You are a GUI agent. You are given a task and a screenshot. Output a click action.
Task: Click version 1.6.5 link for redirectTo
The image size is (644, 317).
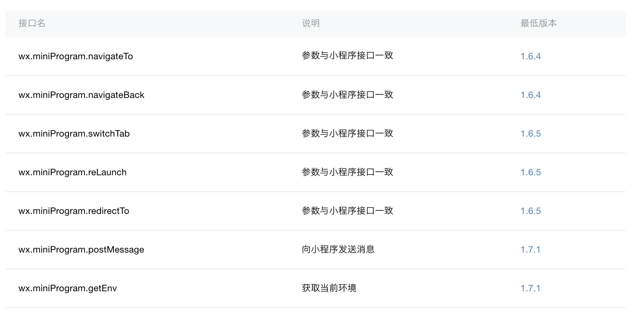(530, 211)
